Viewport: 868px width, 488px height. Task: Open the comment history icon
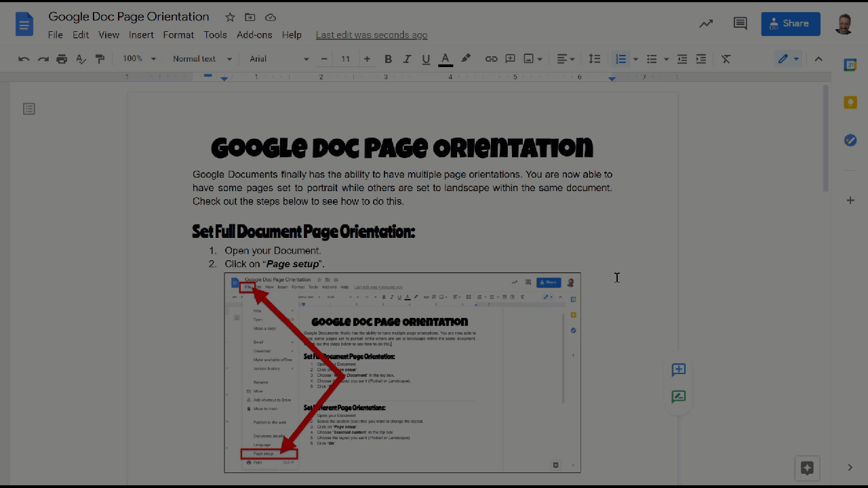pyautogui.click(x=740, y=24)
